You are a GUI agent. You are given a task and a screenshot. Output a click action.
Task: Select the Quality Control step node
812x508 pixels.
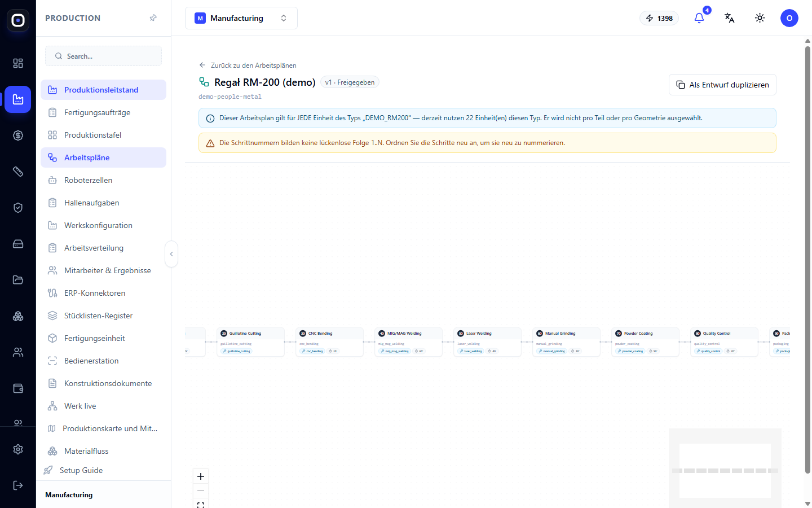[x=725, y=342]
